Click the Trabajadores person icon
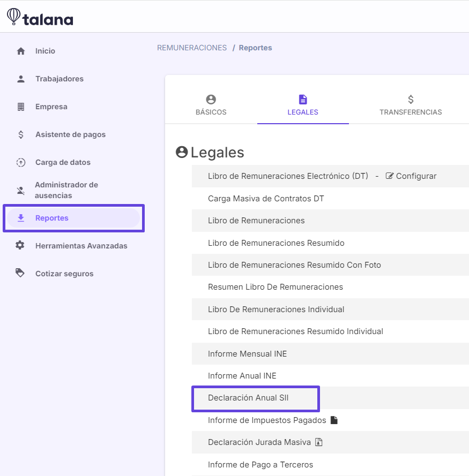The width and height of the screenshot is (469, 476). pos(21,79)
